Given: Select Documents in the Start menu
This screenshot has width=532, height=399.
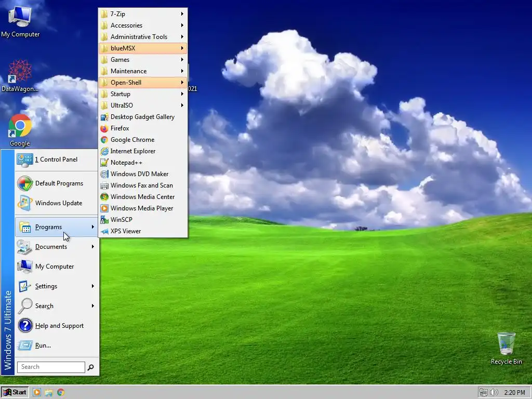Looking at the screenshot, I should pos(56,247).
